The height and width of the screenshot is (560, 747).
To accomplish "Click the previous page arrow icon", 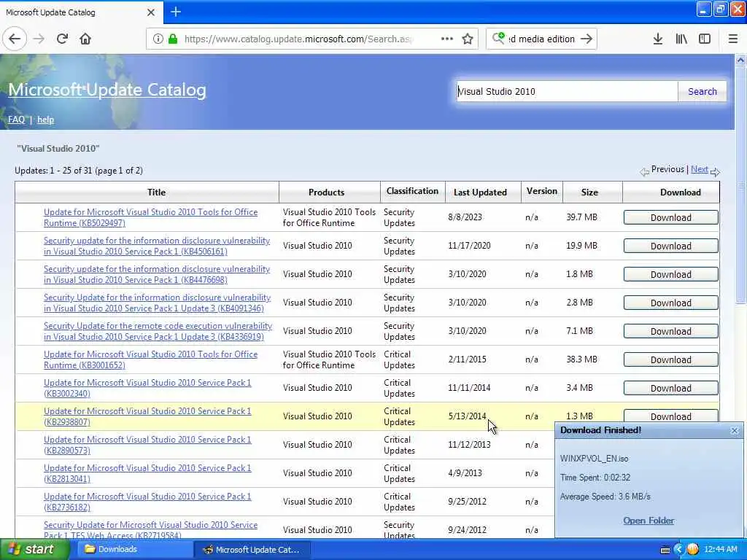I will [644, 172].
